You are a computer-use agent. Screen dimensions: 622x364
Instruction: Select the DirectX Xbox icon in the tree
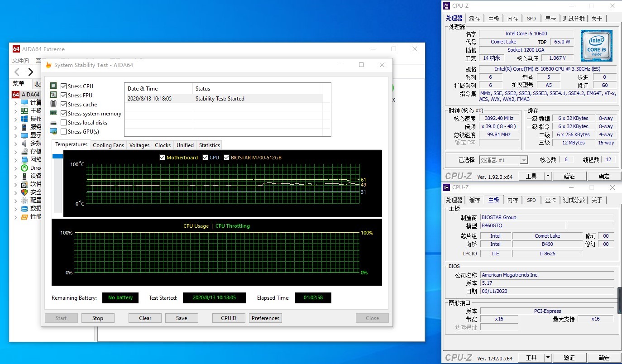(x=24, y=168)
